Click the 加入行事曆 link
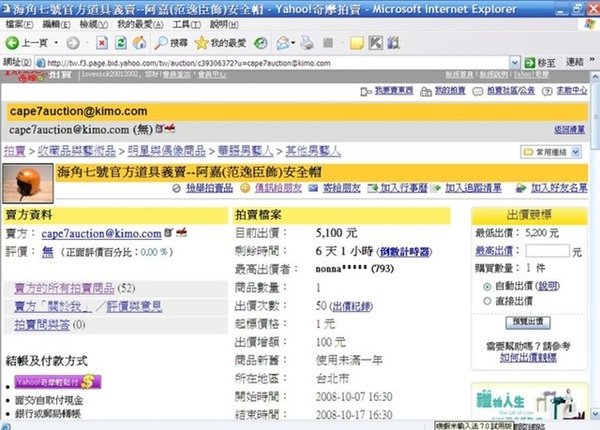Screen dimensions: 600x430 [404, 188]
